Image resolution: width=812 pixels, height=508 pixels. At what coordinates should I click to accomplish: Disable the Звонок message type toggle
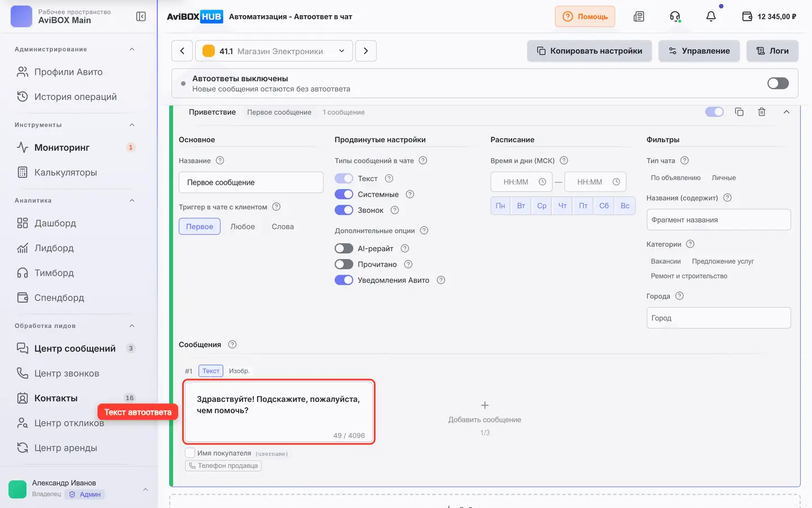coord(344,210)
